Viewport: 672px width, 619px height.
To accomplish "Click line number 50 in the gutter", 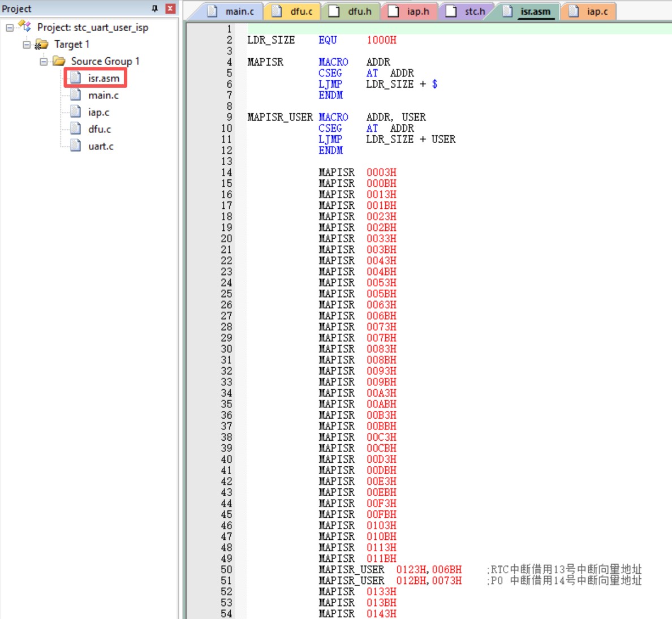I will 226,570.
